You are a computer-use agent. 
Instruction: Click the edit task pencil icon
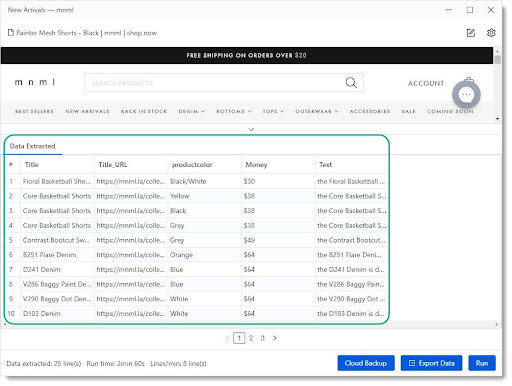[x=470, y=33]
